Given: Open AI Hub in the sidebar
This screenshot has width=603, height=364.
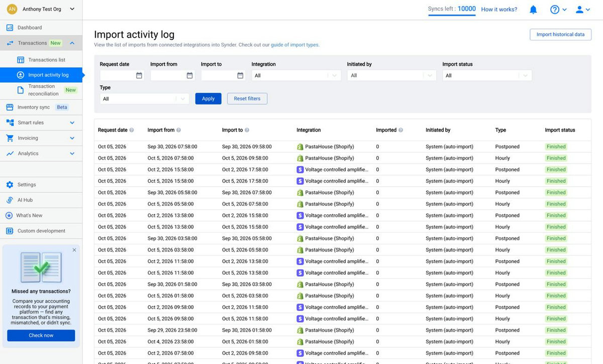Looking at the screenshot, I should (x=41, y=200).
